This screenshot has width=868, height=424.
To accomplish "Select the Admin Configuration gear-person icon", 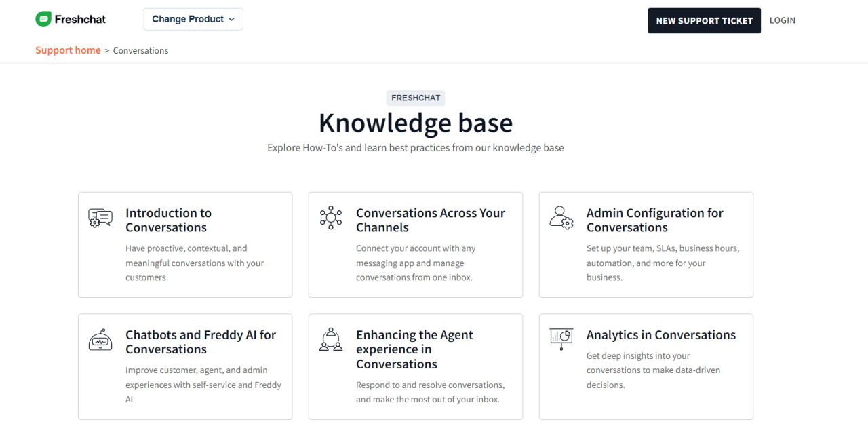I will (561, 217).
